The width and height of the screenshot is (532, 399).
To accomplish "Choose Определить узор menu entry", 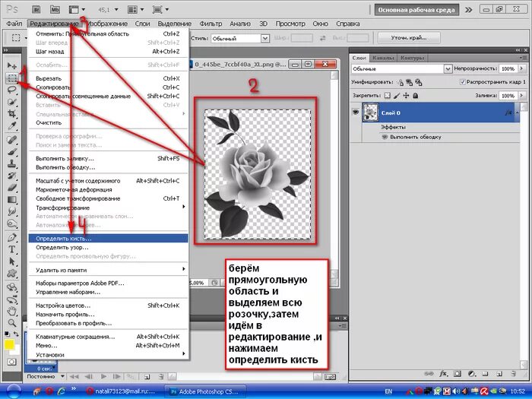I will click(x=108, y=247).
